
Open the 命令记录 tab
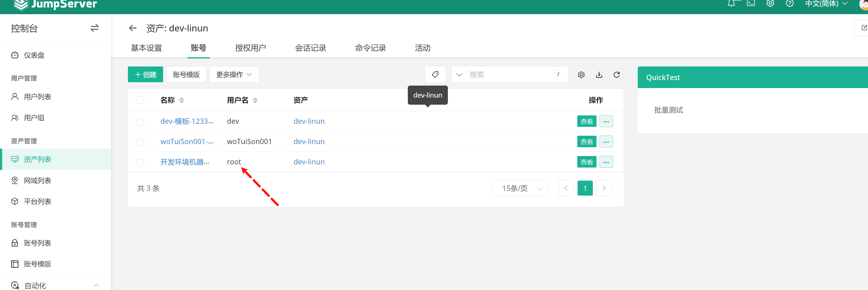[x=370, y=48]
